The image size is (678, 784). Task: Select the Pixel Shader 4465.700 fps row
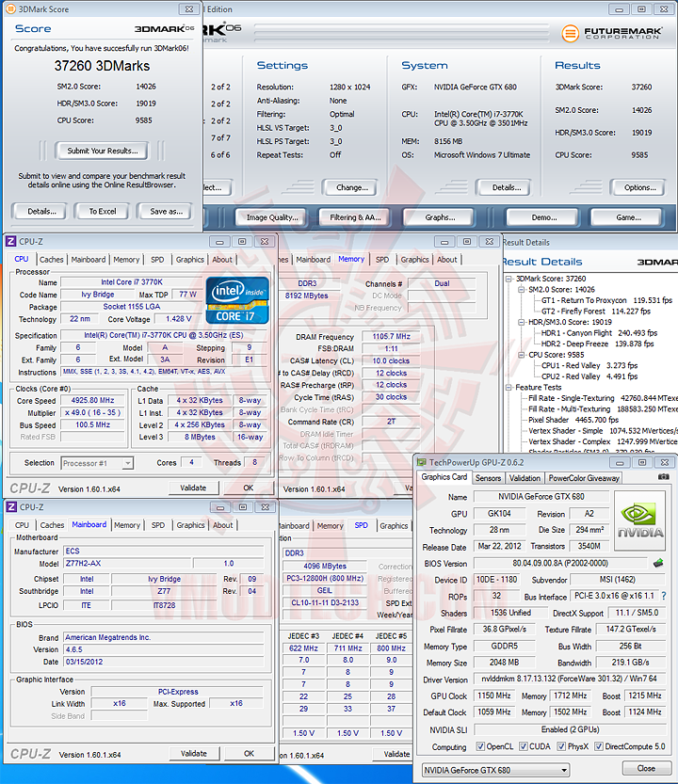coord(573,420)
